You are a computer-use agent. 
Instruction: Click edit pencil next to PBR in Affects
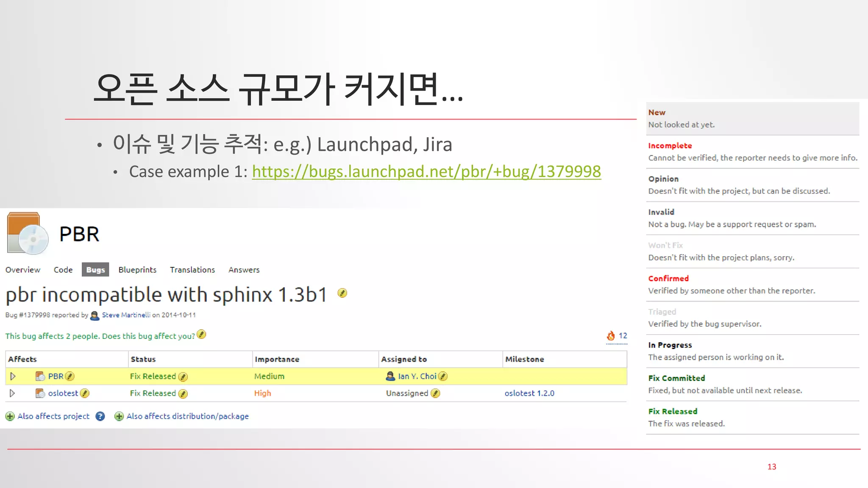tap(70, 376)
